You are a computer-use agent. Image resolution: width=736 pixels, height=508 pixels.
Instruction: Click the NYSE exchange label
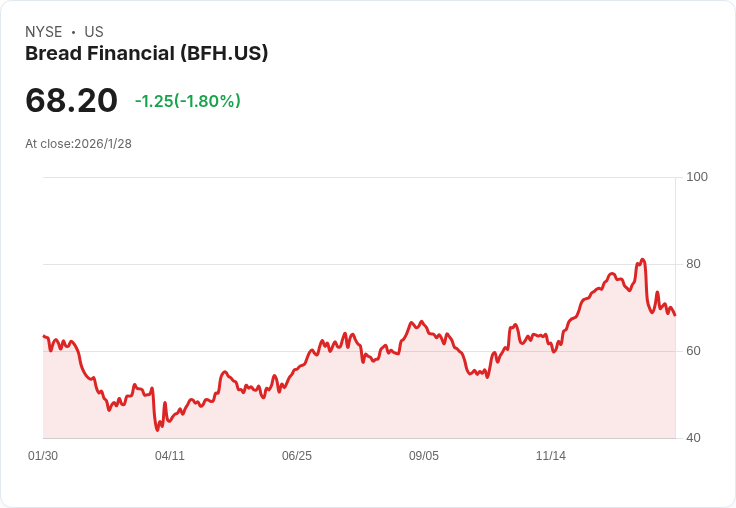point(43,32)
